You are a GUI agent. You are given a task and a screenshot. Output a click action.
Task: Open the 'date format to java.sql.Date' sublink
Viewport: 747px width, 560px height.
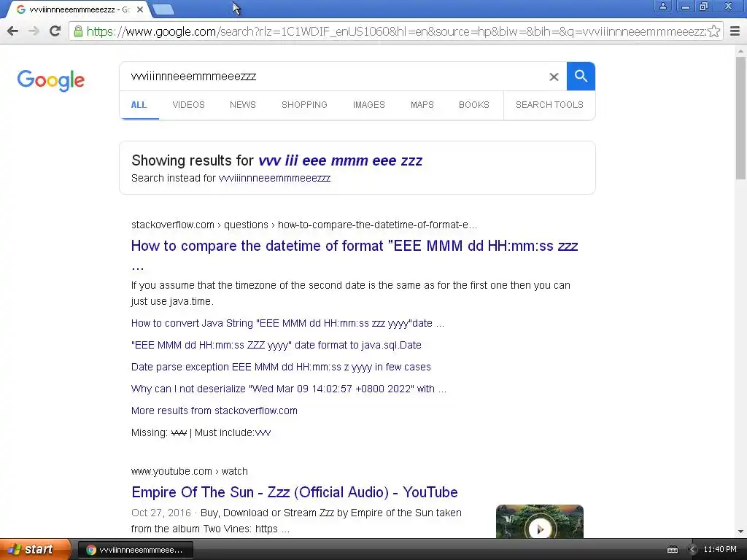(276, 345)
